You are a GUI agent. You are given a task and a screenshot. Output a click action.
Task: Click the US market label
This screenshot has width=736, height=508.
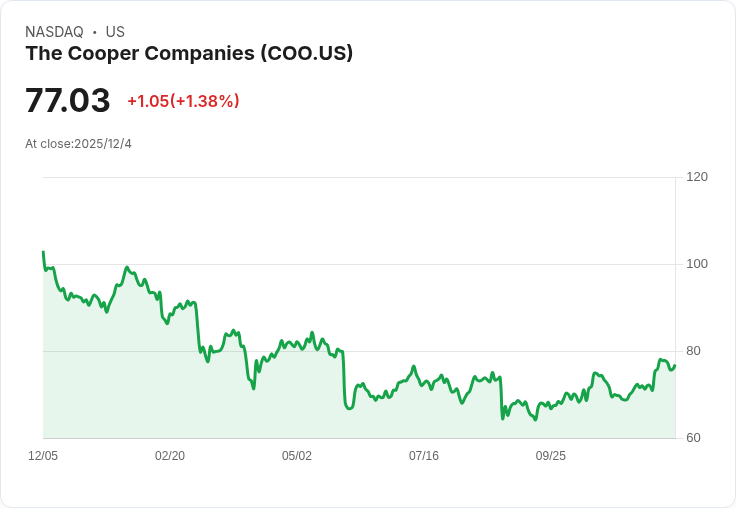click(x=115, y=32)
